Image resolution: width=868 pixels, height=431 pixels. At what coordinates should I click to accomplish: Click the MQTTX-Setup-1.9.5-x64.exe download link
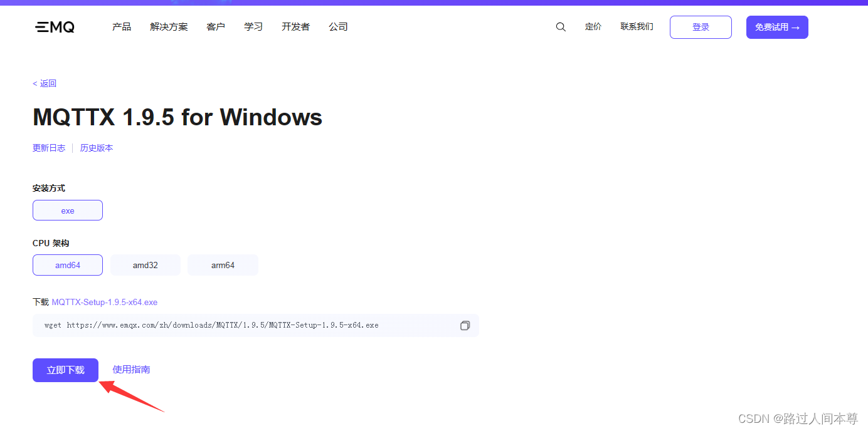[105, 302]
